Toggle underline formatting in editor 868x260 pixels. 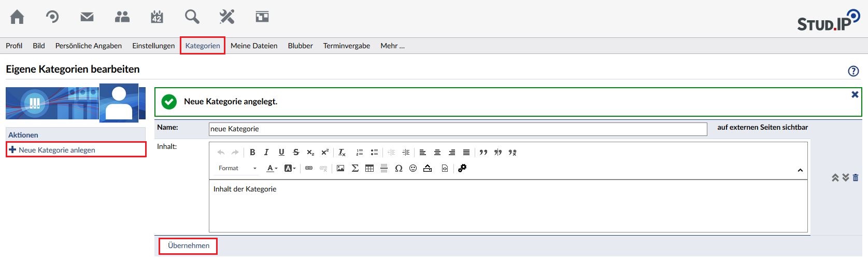281,152
